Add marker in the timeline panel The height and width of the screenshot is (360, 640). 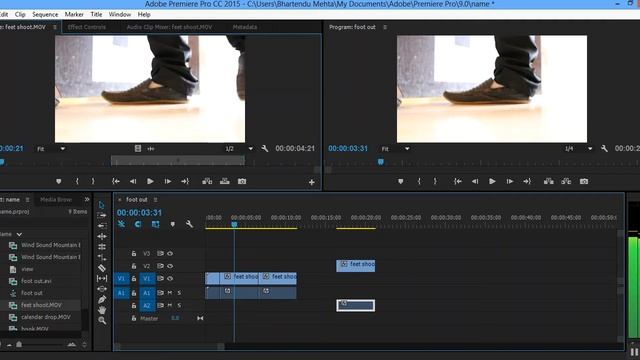(x=173, y=224)
